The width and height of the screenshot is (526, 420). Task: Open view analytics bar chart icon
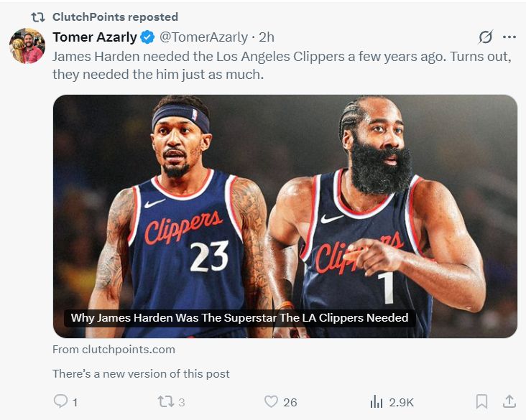[x=377, y=401]
